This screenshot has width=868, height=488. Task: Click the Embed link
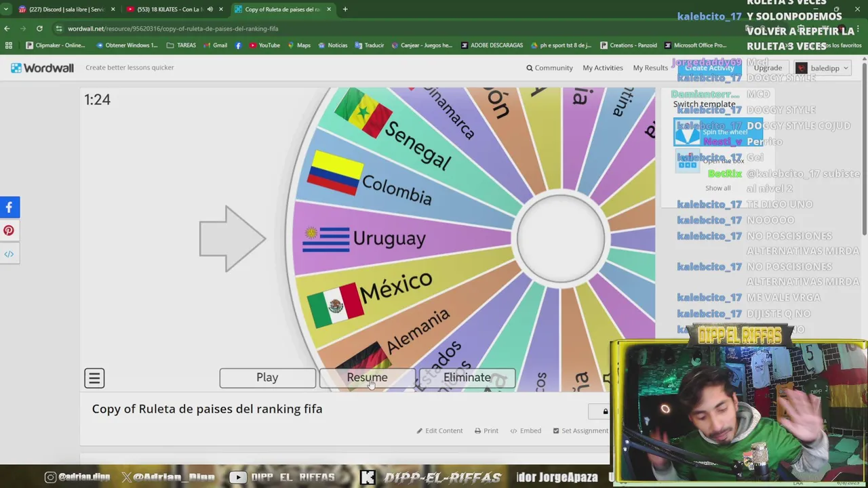pos(526,430)
